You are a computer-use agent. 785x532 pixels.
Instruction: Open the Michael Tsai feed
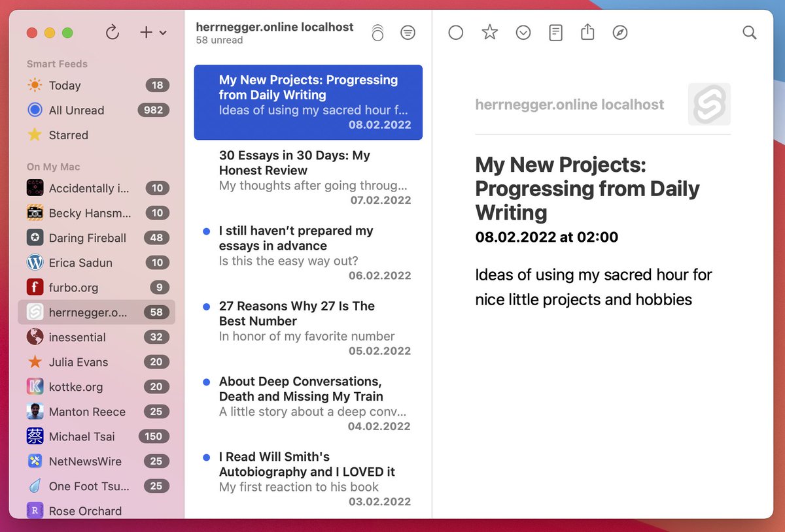[97, 437]
